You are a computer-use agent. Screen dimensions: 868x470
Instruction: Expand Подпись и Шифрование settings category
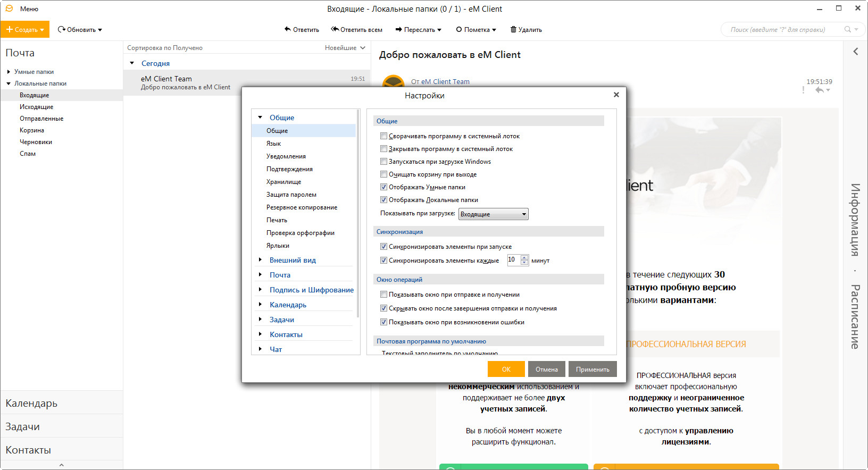coord(260,290)
